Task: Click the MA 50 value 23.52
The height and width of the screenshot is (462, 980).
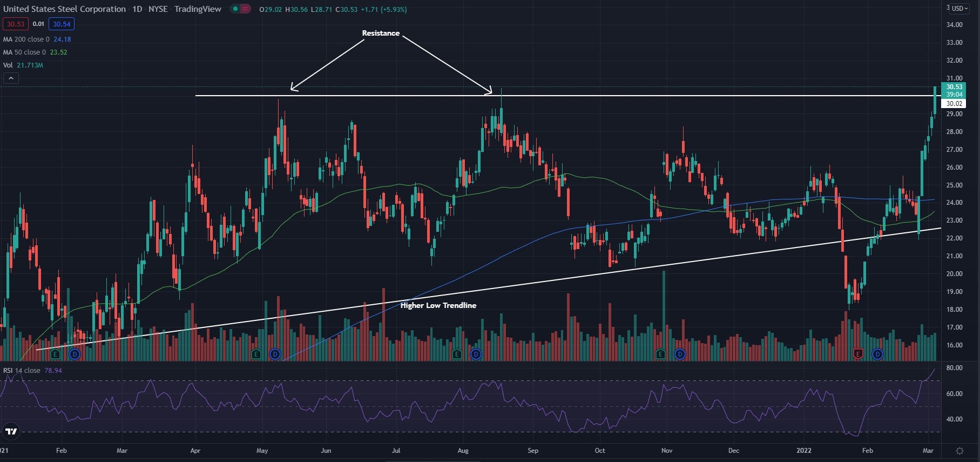Action: pyautogui.click(x=59, y=52)
